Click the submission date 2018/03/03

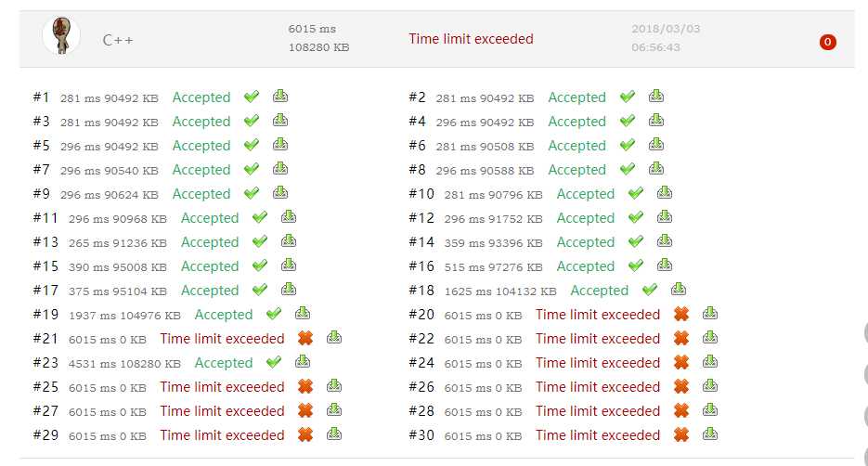tap(666, 29)
